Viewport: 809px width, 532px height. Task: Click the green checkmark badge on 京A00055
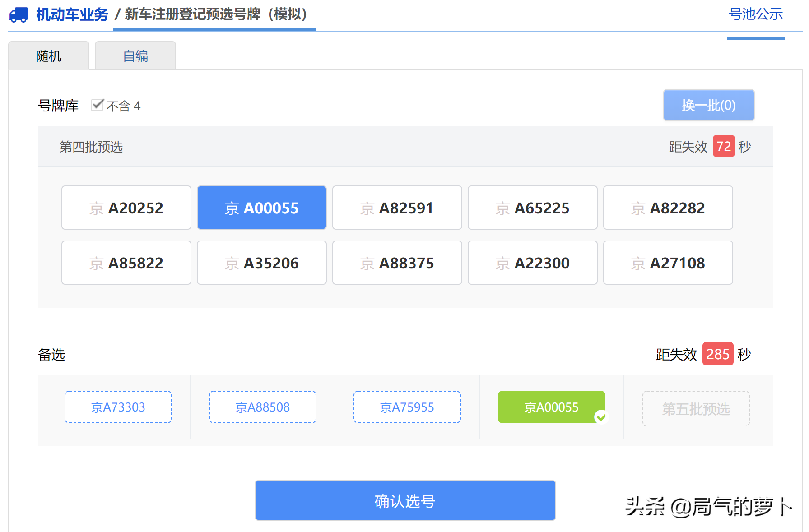pyautogui.click(x=601, y=417)
